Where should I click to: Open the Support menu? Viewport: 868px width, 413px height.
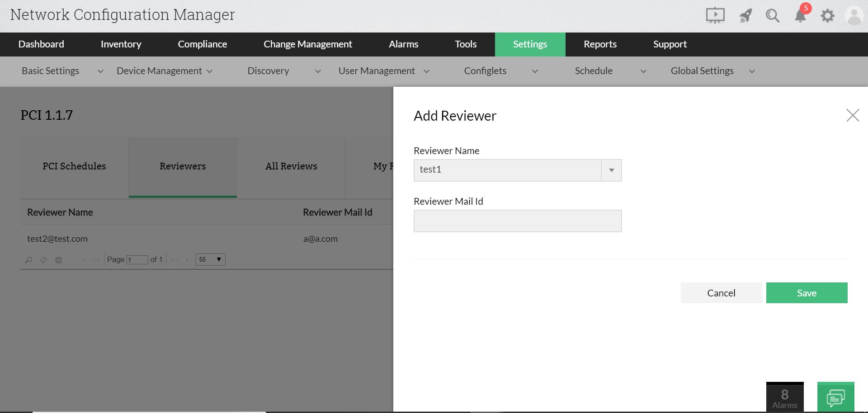point(670,44)
